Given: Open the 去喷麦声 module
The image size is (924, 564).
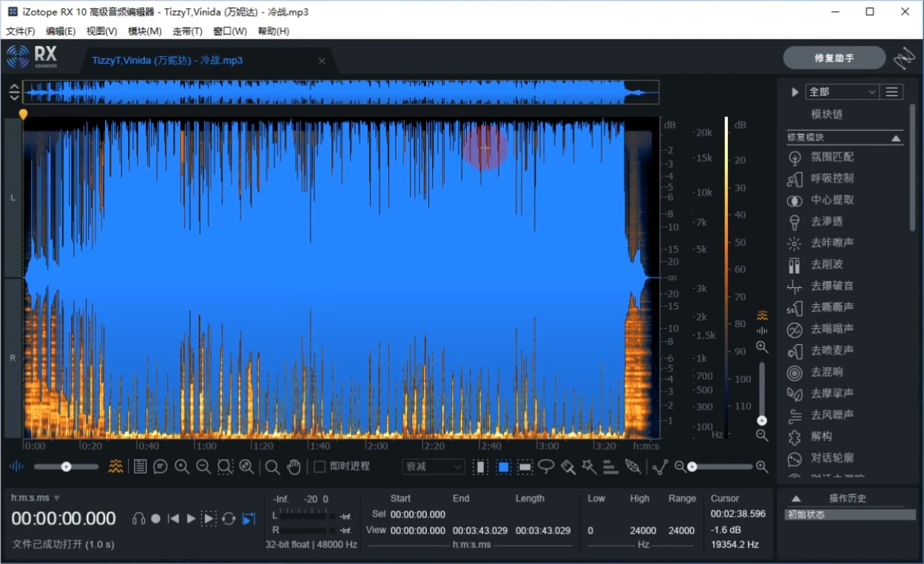Looking at the screenshot, I should point(832,350).
